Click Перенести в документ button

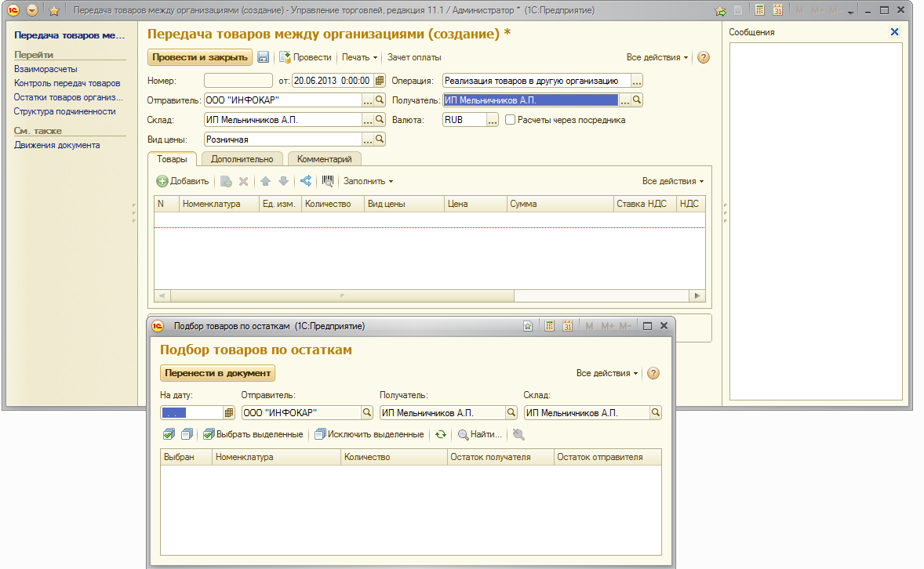[217, 373]
